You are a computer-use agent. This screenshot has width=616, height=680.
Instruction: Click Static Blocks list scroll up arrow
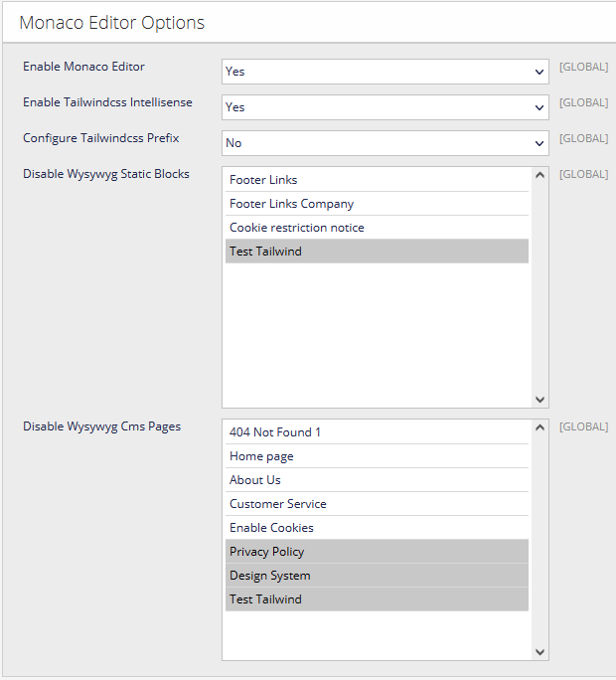point(539,175)
